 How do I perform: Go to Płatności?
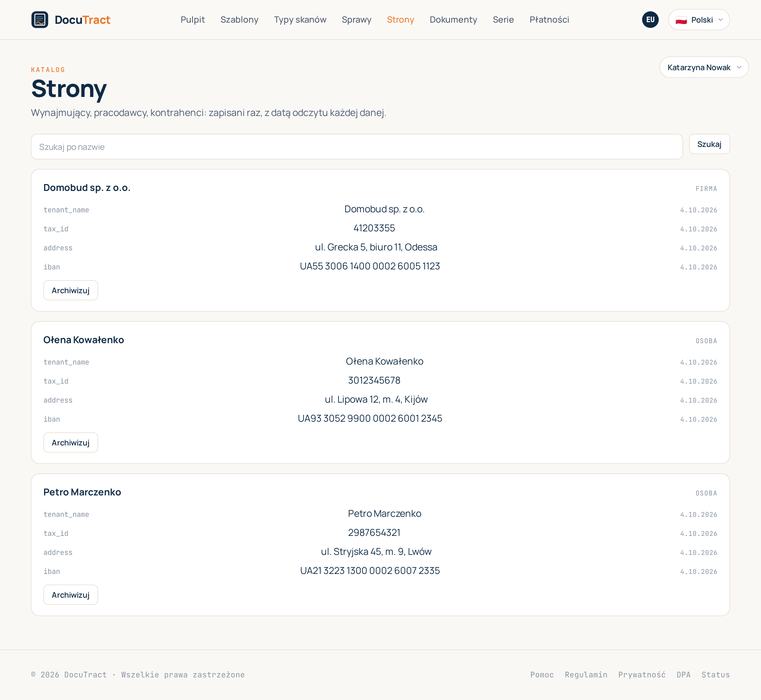point(549,20)
